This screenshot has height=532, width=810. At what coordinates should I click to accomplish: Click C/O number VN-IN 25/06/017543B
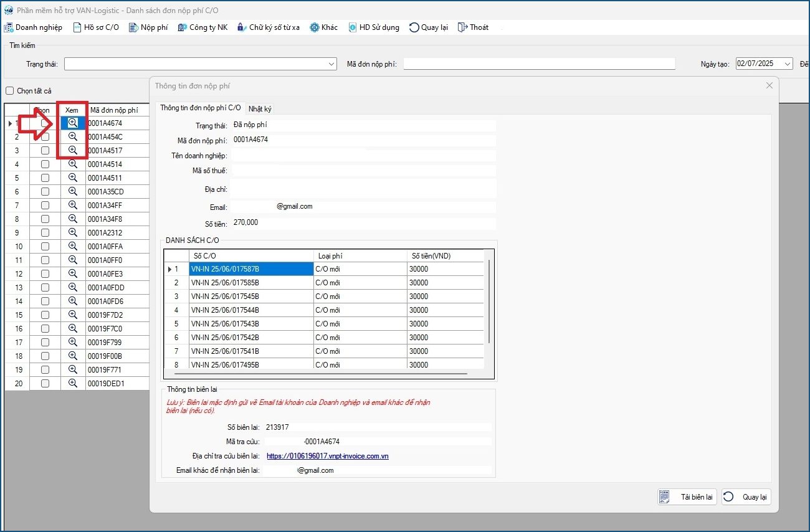[251, 324]
